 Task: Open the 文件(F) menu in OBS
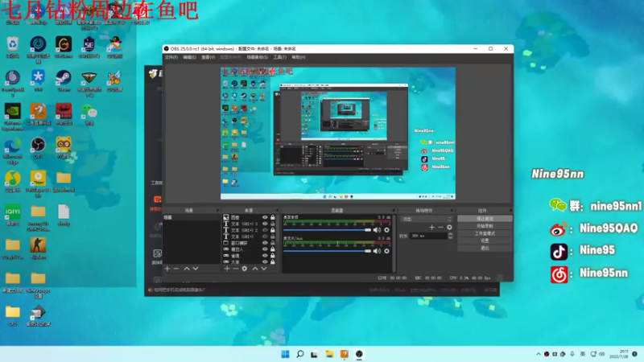(171, 57)
